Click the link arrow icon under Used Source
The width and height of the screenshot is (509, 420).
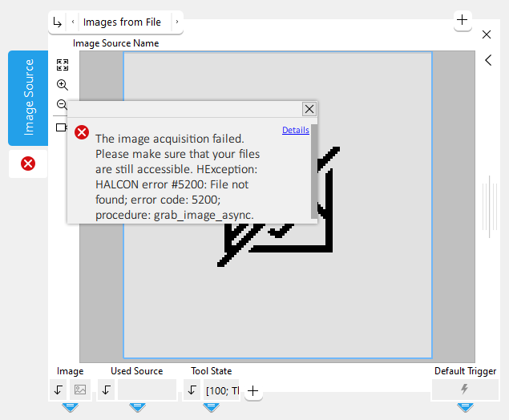pyautogui.click(x=107, y=390)
